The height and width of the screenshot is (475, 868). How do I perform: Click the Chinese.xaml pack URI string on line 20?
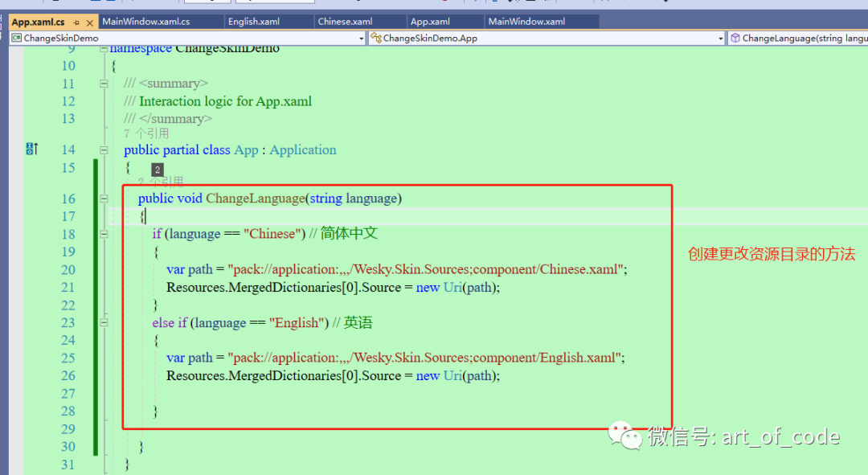click(x=427, y=269)
